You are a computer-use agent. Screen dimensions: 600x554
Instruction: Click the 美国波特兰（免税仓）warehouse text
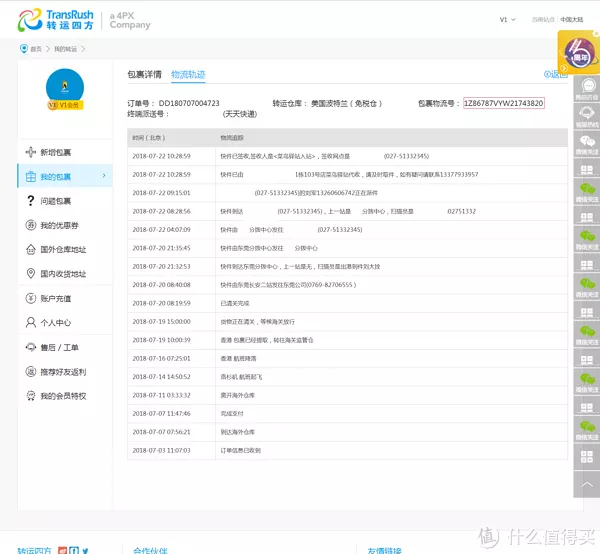(x=346, y=103)
